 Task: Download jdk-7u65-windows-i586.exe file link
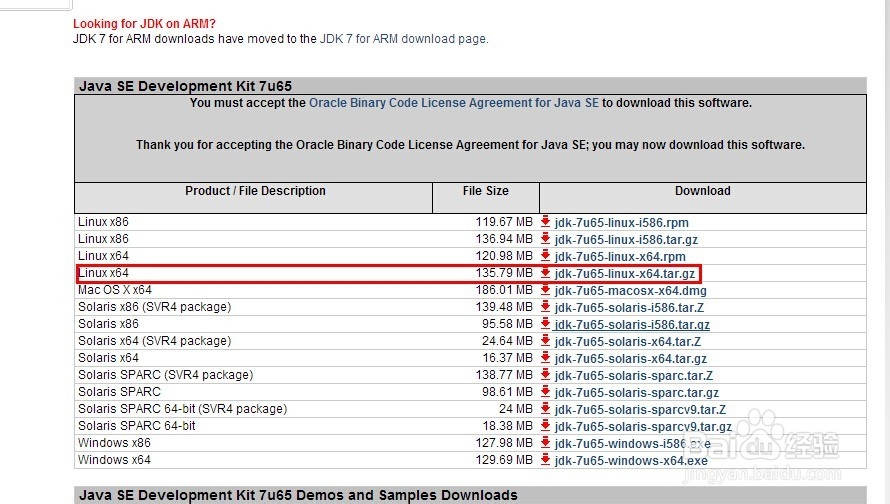pos(632,444)
